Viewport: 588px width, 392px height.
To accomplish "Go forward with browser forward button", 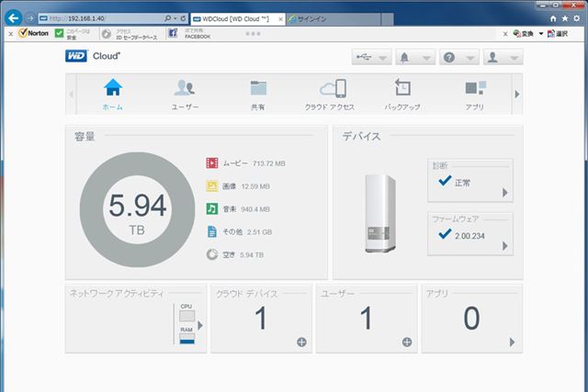I will pos(30,18).
